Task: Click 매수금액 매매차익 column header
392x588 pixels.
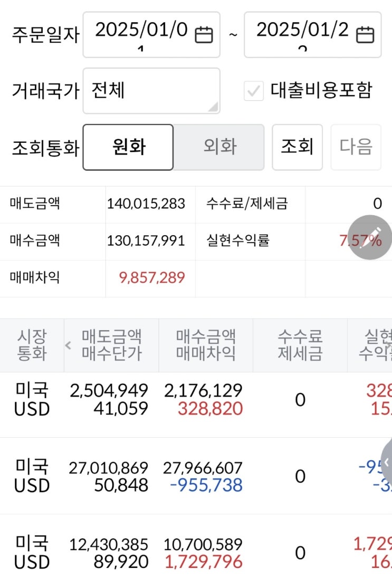Action: tap(206, 345)
